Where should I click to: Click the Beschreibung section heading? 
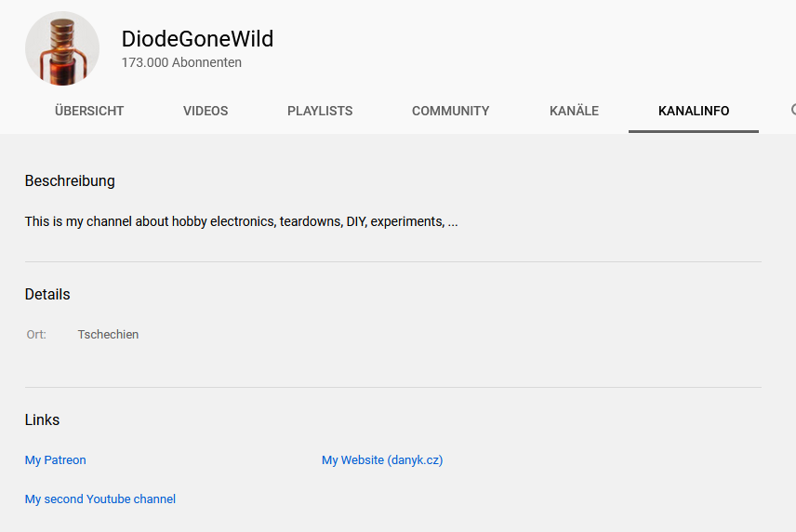[70, 180]
